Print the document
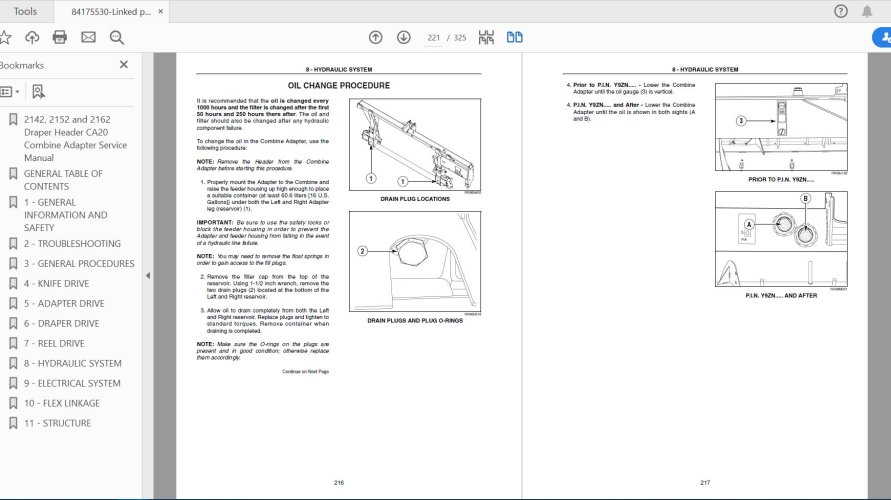This screenshot has height=500, width=891. [60, 38]
